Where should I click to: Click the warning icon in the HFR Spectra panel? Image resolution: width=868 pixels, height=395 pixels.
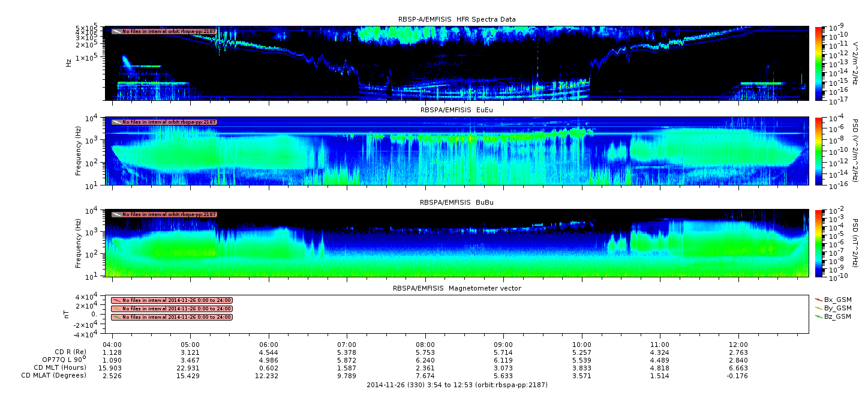click(x=116, y=31)
